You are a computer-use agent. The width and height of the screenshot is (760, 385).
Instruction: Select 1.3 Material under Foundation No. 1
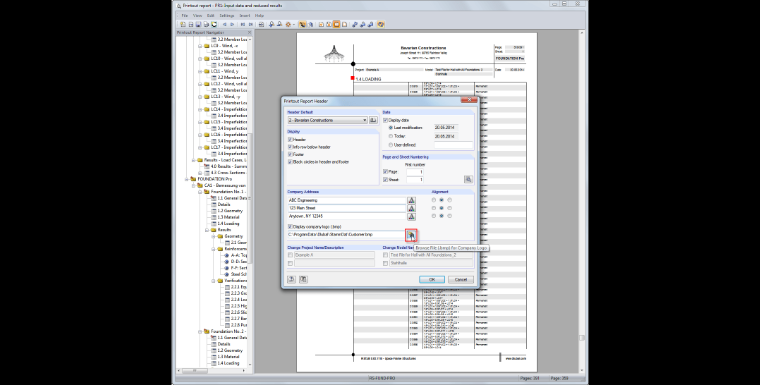[x=228, y=217]
